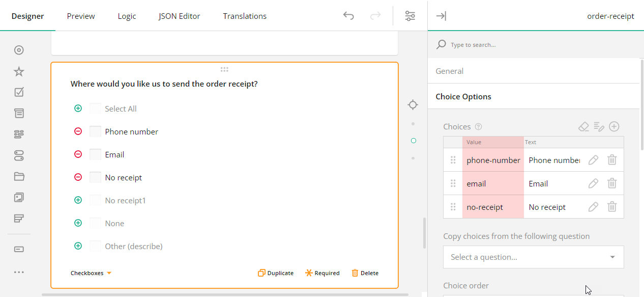Open the Select a question dropdown
This screenshot has width=644, height=297.
533,257
